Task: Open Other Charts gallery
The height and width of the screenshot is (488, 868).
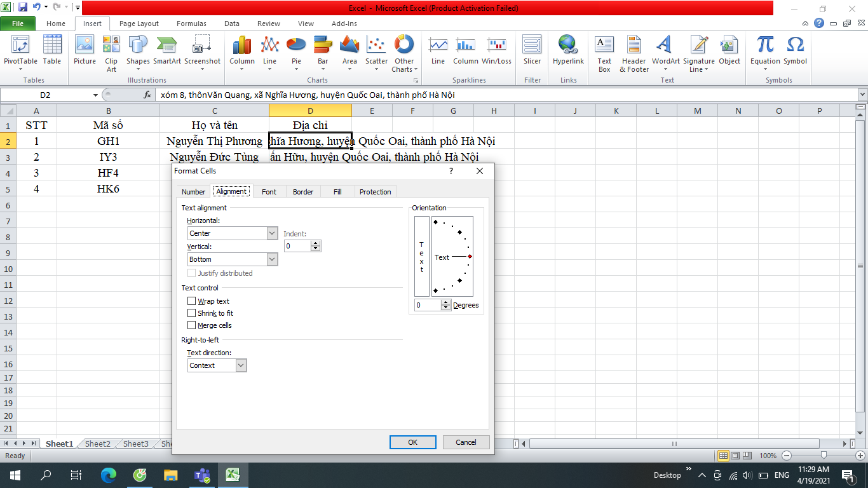Action: point(403,54)
